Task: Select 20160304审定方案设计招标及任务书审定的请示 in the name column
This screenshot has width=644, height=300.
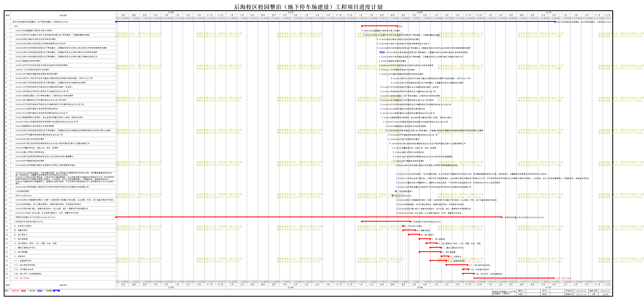Action: pos(36,39)
